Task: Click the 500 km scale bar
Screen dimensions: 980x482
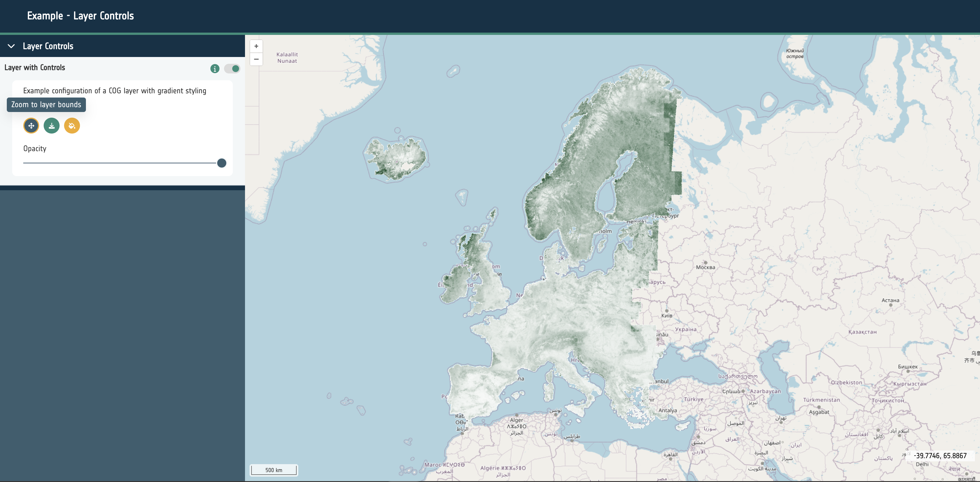Action: [x=274, y=470]
